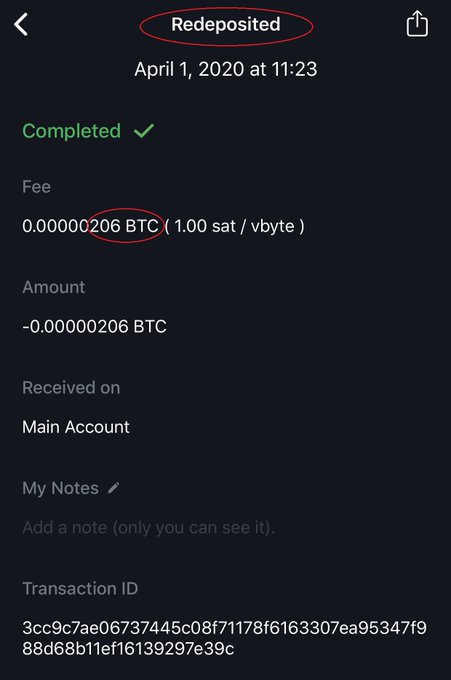The height and width of the screenshot is (680, 451).
Task: Select the April 1, 2020 date line
Action: pyautogui.click(x=226, y=69)
